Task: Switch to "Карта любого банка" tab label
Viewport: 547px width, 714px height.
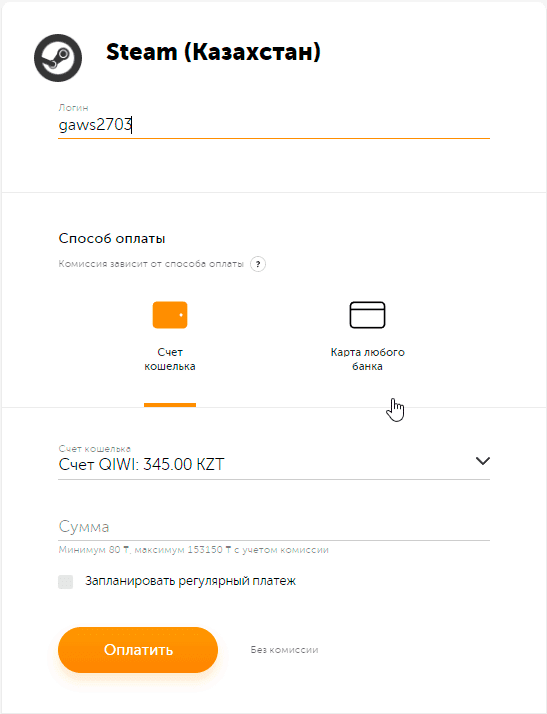Action: tap(368, 359)
